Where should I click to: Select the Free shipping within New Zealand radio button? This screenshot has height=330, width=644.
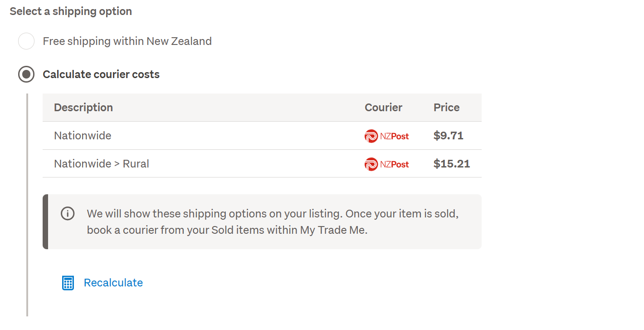tap(26, 41)
